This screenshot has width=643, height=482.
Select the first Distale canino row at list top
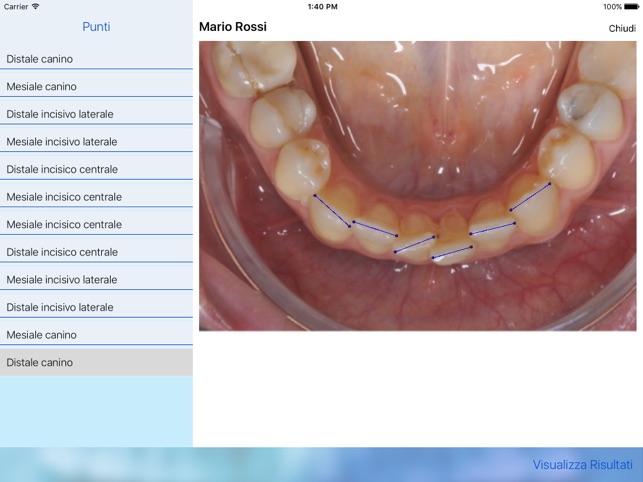click(96, 59)
